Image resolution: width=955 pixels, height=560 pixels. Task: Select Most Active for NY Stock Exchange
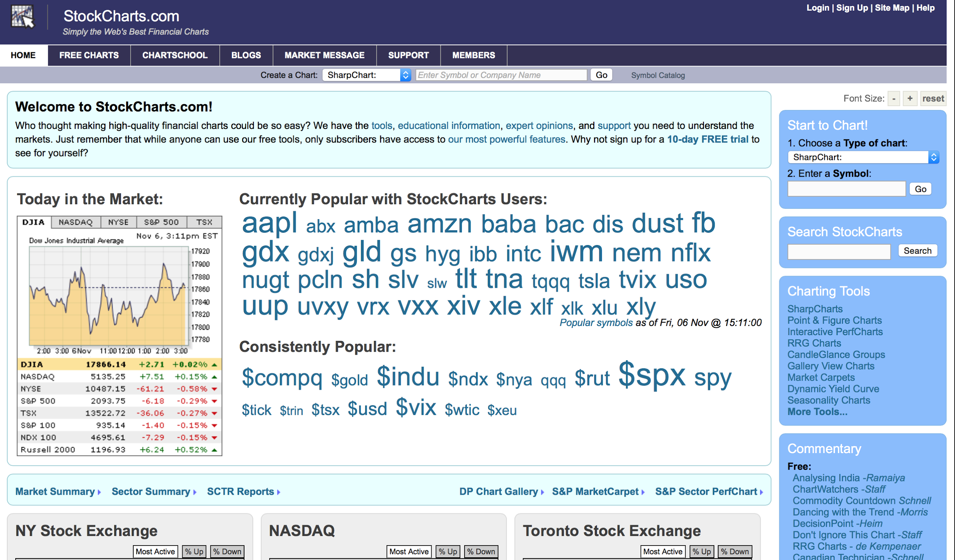pos(155,552)
